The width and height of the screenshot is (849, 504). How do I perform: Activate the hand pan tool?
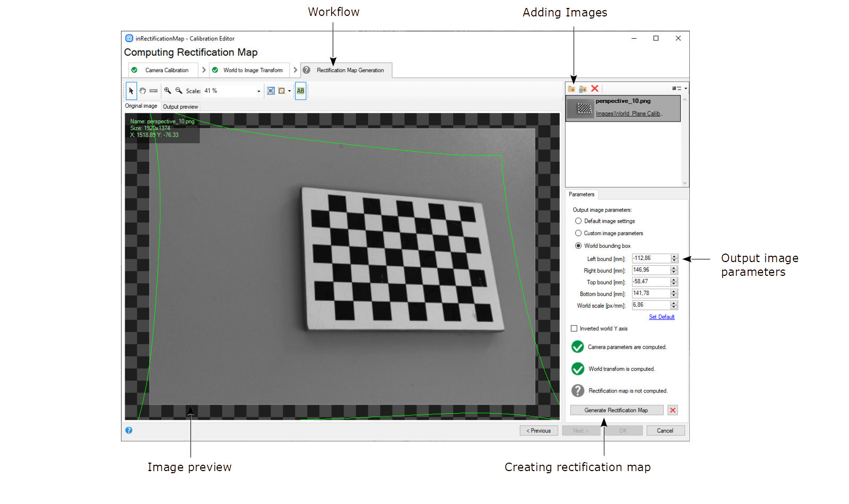coord(142,91)
